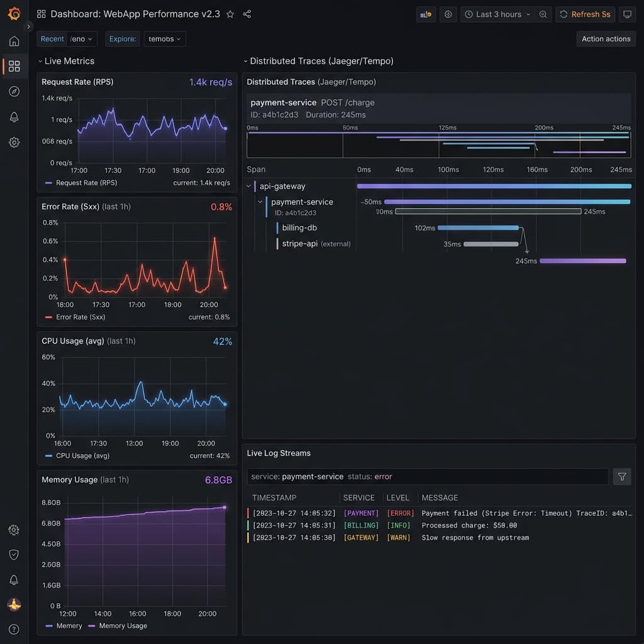This screenshot has height=644, width=644.
Task: Collapse the Distributed Traces row
Action: pos(246,61)
